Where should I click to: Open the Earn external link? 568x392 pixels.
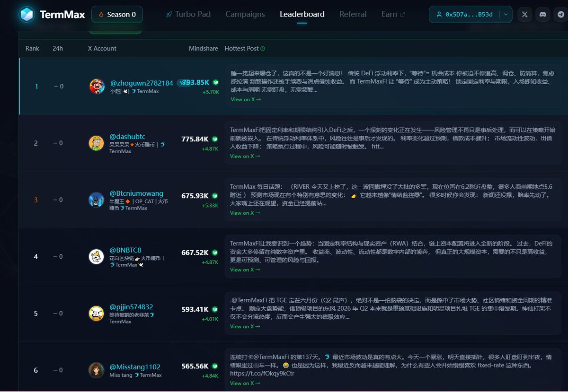pyautogui.click(x=393, y=14)
